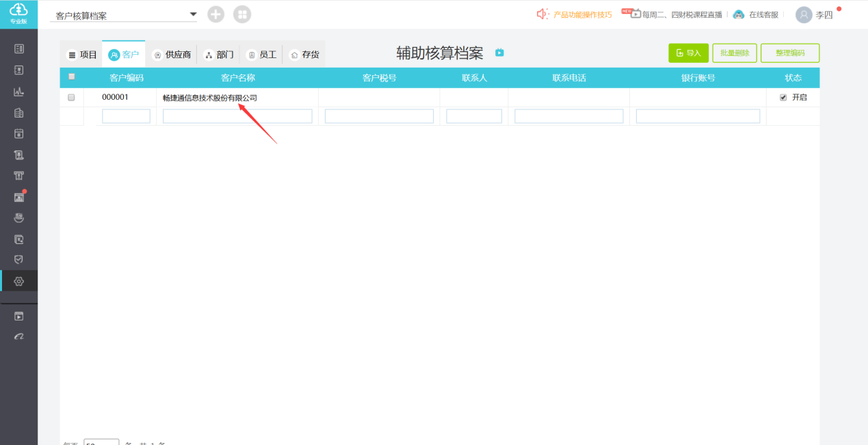The width and height of the screenshot is (868, 445).
Task: Open the settings gear in left sidebar
Action: (x=19, y=281)
